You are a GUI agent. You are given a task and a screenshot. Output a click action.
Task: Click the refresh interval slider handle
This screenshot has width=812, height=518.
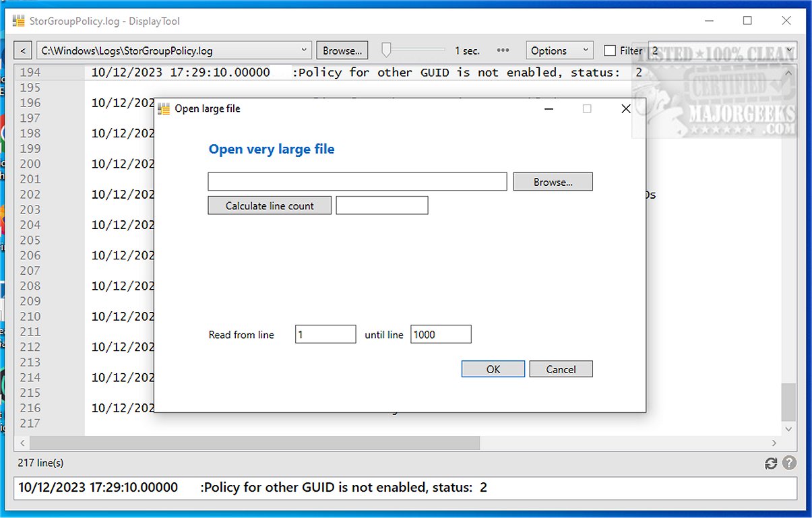coord(387,50)
